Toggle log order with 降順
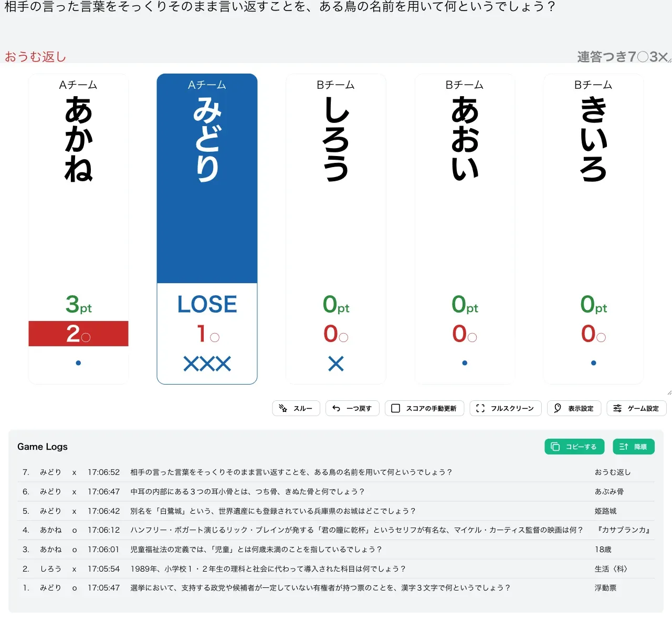The image size is (672, 621). [x=634, y=447]
